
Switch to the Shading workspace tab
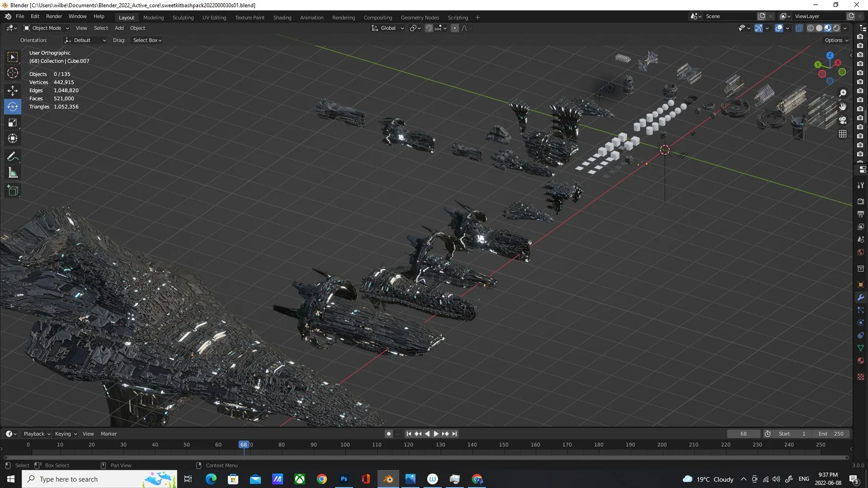coord(282,17)
